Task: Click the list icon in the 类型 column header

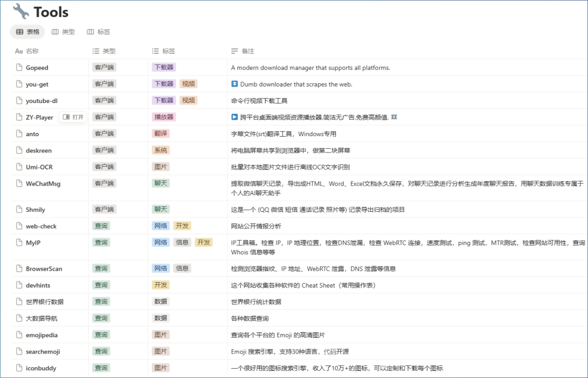Action: (x=95, y=51)
